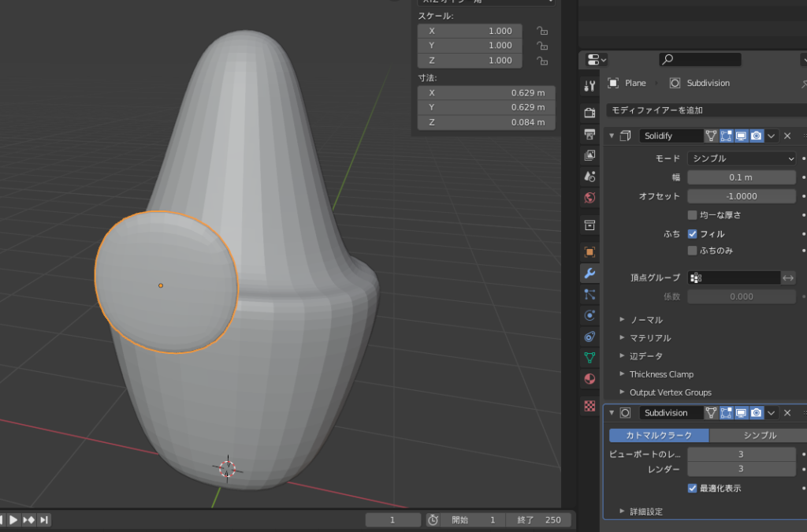This screenshot has width=807, height=532.
Task: Jump to the end frame
Action: [x=44, y=520]
